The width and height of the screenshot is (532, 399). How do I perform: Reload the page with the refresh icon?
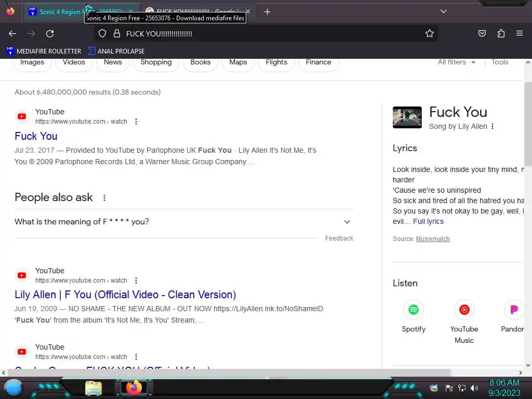click(x=50, y=34)
